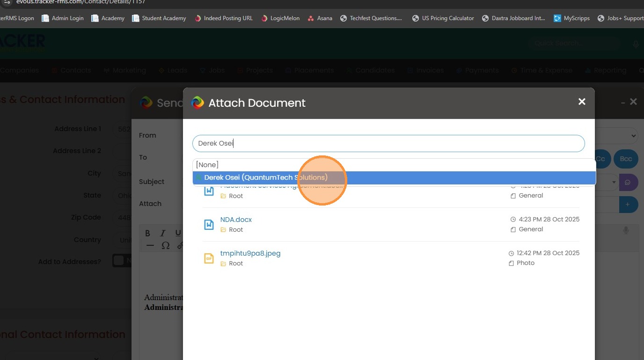The width and height of the screenshot is (644, 360).
Task: Open the special character (Omega) picker
Action: click(165, 245)
